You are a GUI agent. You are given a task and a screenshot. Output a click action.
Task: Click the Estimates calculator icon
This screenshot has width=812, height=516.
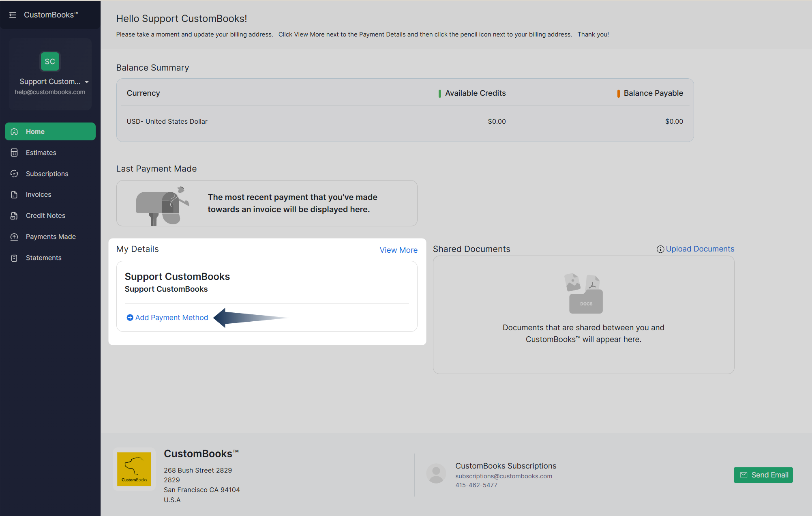click(x=14, y=153)
